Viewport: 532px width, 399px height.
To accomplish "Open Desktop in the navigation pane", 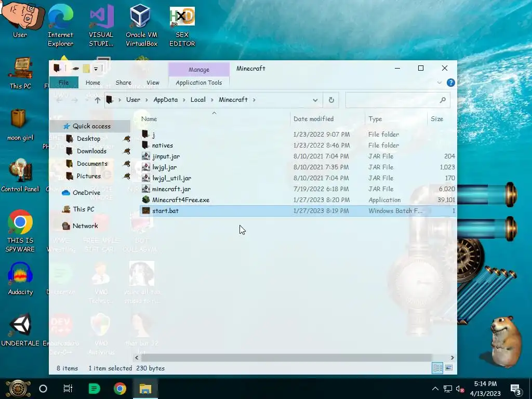I will coord(88,138).
